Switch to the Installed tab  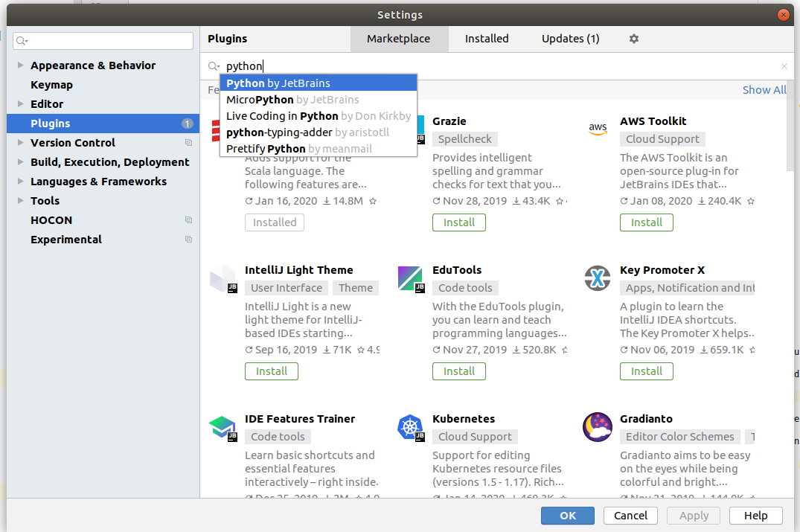[487, 39]
